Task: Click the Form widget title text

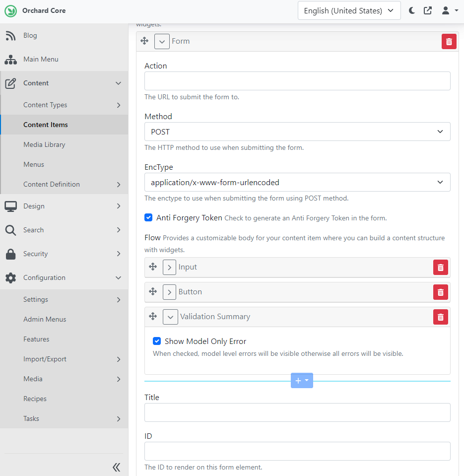Action: click(x=181, y=41)
